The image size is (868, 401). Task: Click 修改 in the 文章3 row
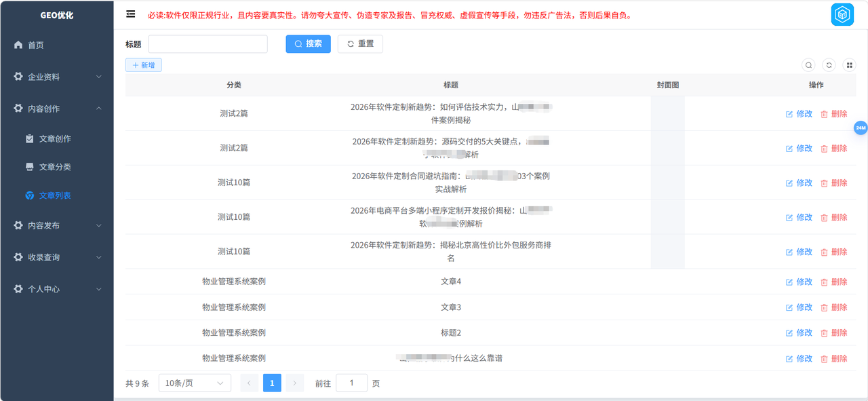coord(799,307)
